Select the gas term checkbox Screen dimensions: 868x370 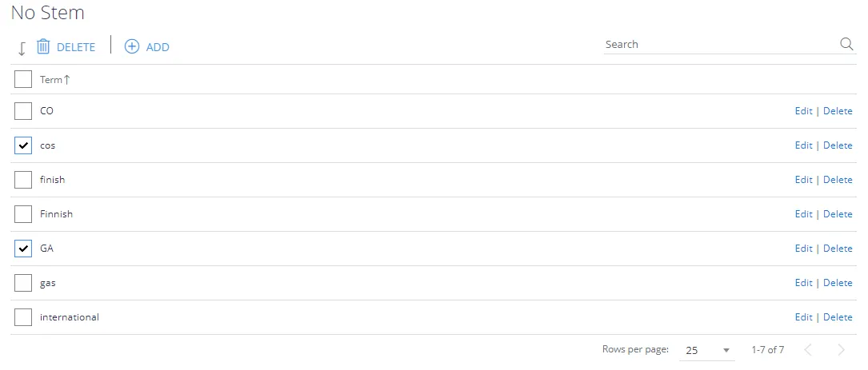[x=22, y=283]
